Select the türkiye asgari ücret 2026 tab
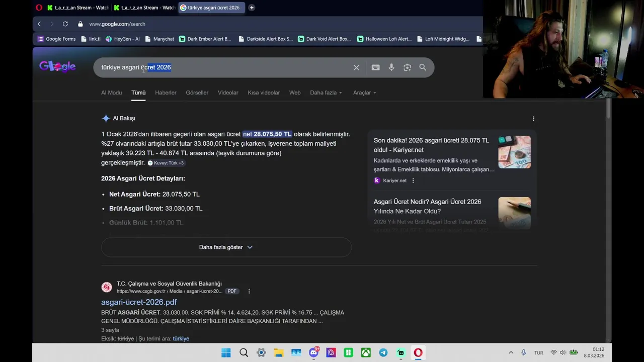The image size is (644, 362). [211, 8]
